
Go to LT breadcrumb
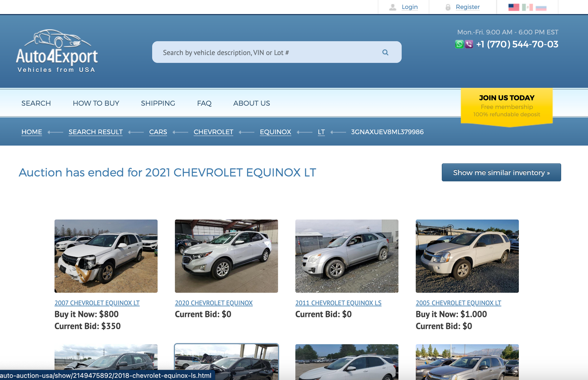tap(321, 132)
